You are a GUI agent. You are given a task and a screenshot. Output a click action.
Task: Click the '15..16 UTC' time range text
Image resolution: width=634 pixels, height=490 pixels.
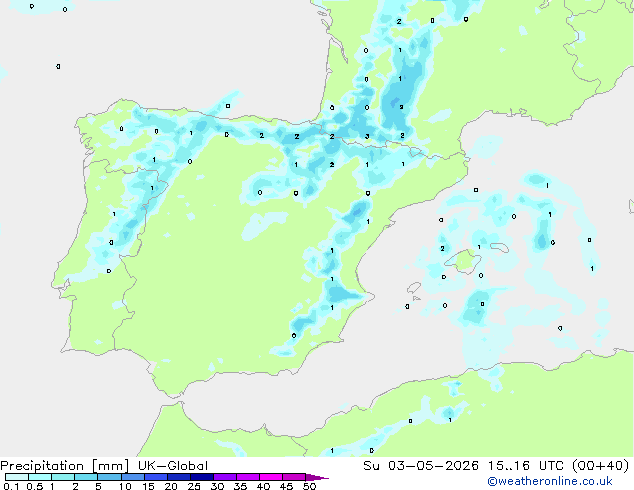(525, 466)
